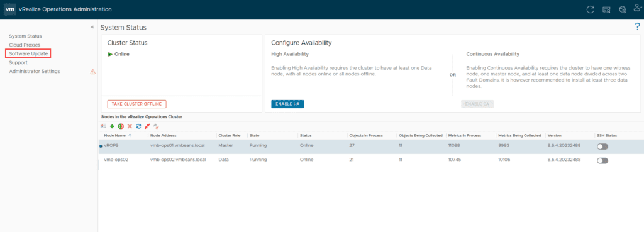This screenshot has height=232, width=644.
Task: Click the warning triangle next to Administrator Settings
Action: (x=93, y=72)
